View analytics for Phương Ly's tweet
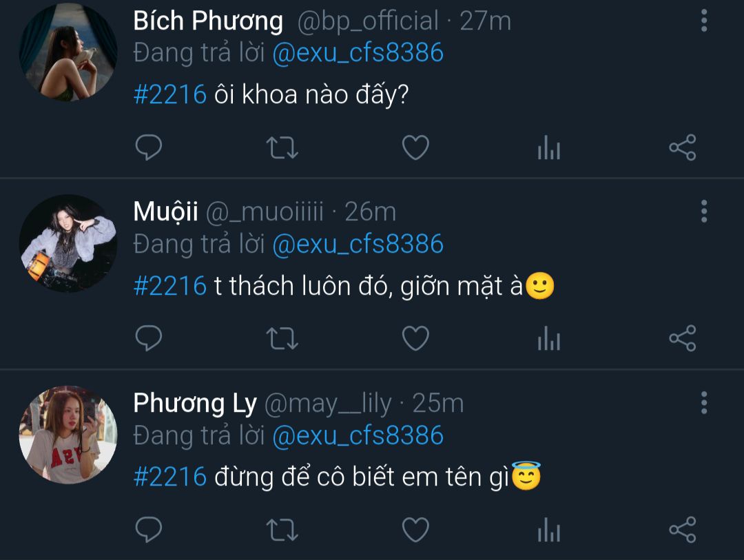The image size is (744, 560). coord(548,530)
